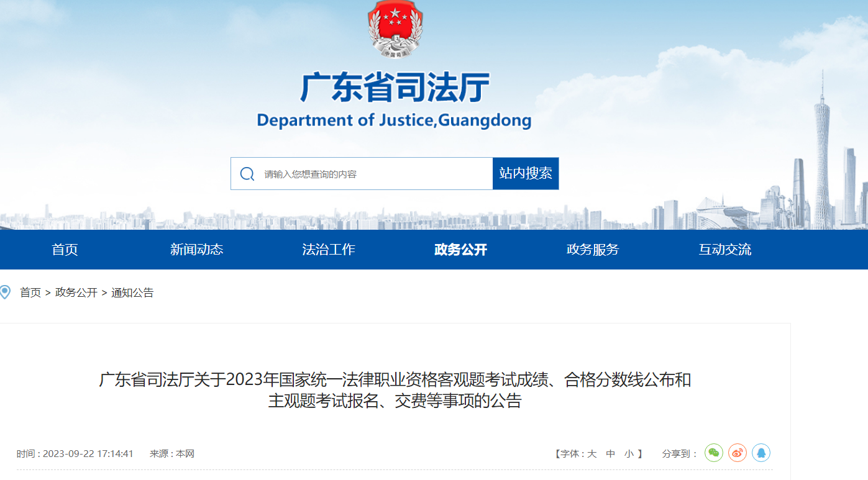Click the magnifier icon in search box
The width and height of the screenshot is (868, 480).
pyautogui.click(x=247, y=174)
